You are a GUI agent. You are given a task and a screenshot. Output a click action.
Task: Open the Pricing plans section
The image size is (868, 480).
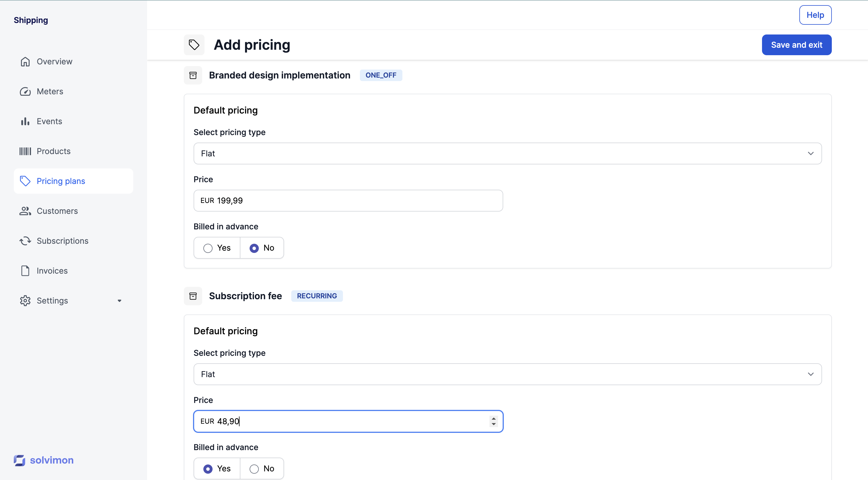pyautogui.click(x=61, y=181)
